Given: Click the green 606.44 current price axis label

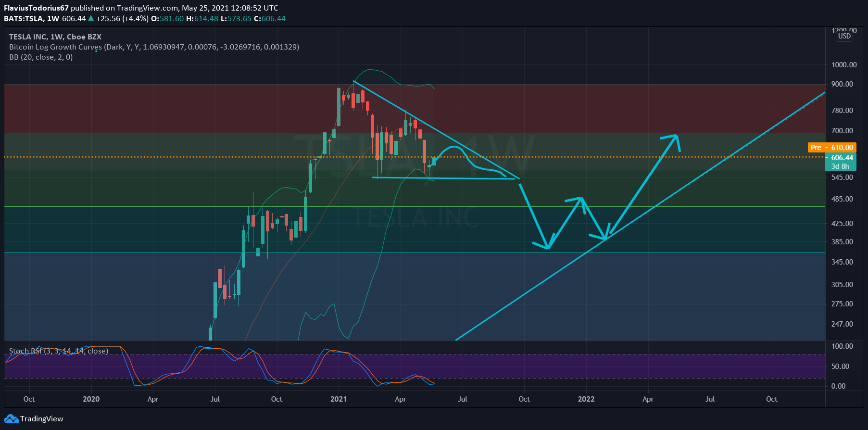Looking at the screenshot, I should coord(842,158).
